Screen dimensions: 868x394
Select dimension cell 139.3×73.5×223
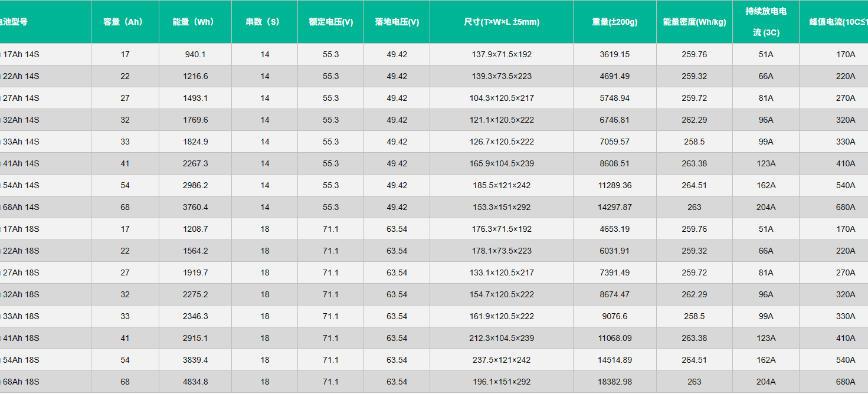(501, 76)
